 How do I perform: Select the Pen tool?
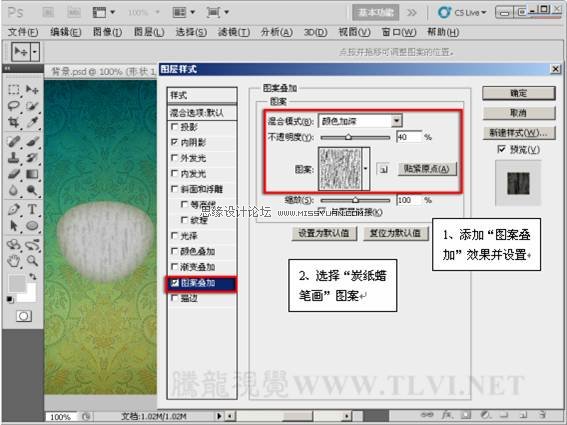coord(14,209)
